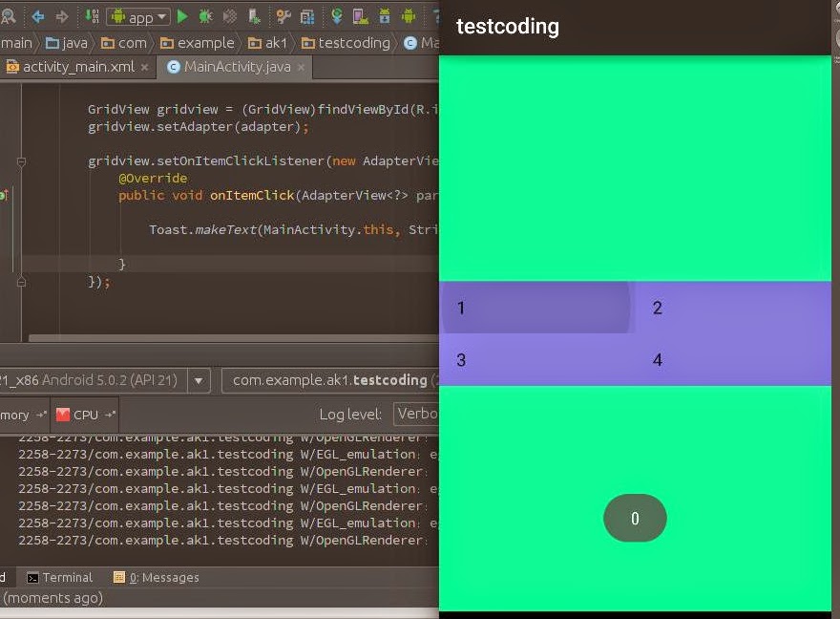Collapse the setOnItemClickListener code fold marker
This screenshot has height=619, width=840.
tap(21, 161)
